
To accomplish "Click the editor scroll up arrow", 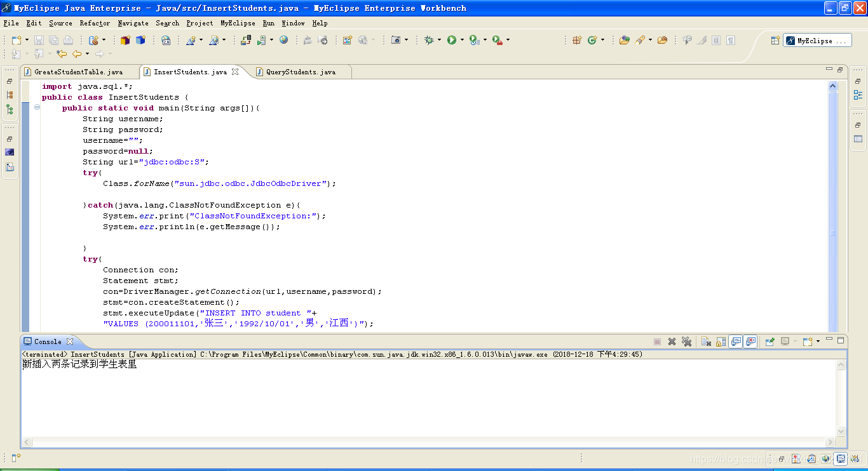I will (x=833, y=86).
